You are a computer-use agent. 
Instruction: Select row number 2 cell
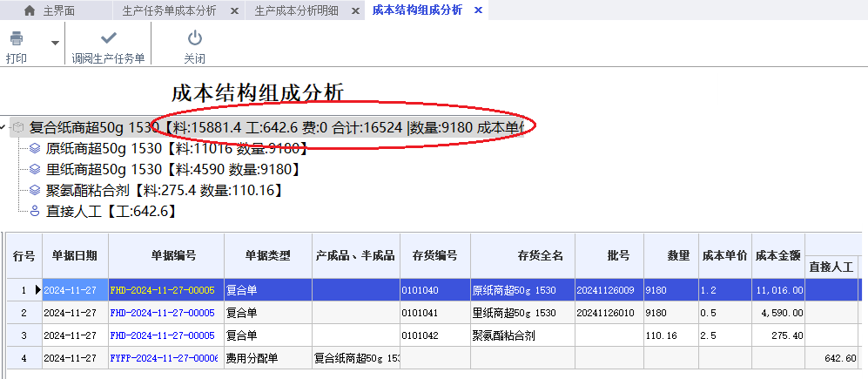click(x=24, y=313)
